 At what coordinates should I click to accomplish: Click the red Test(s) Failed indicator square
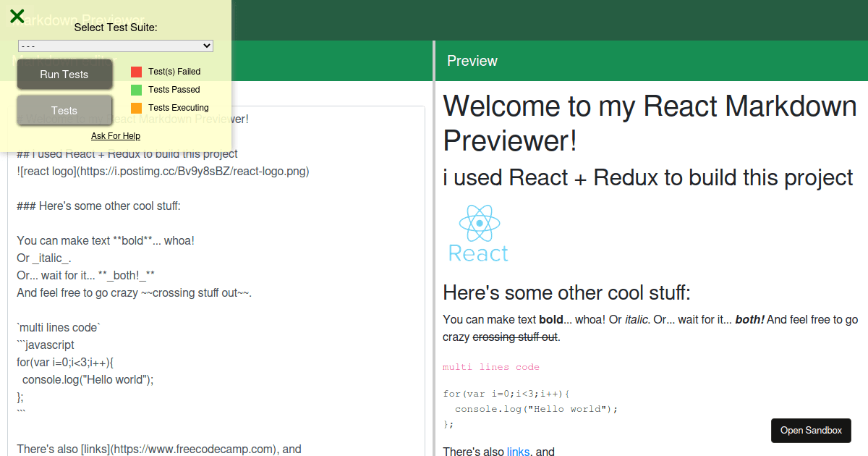coord(135,71)
